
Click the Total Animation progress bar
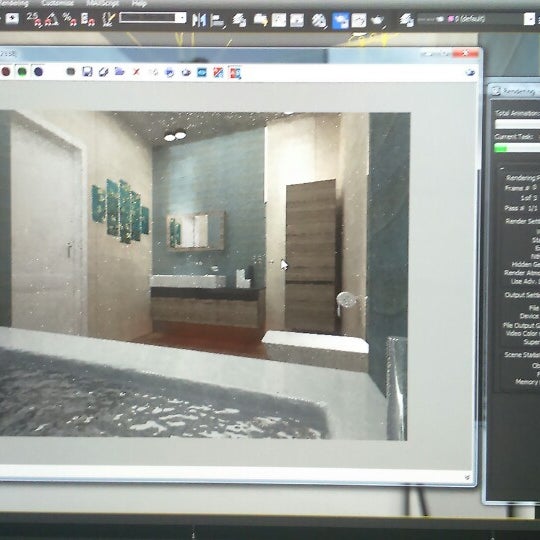pos(517,124)
